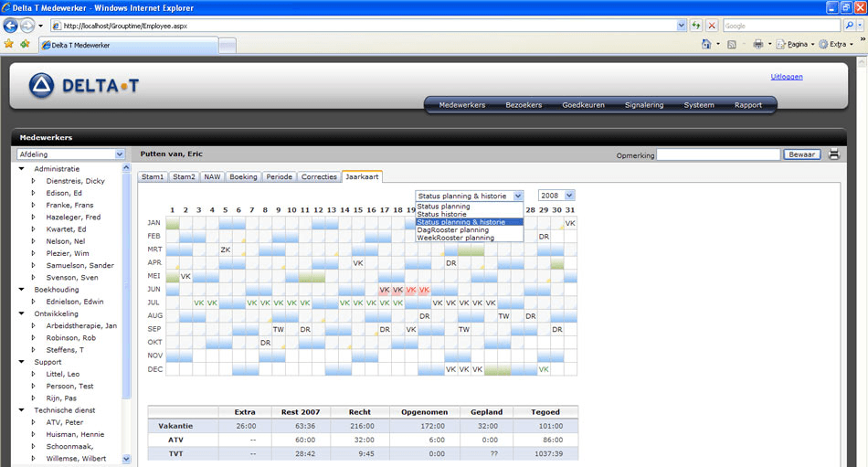The image size is (868, 467).
Task: Collapse the Boekhouding department node
Action: click(x=22, y=289)
